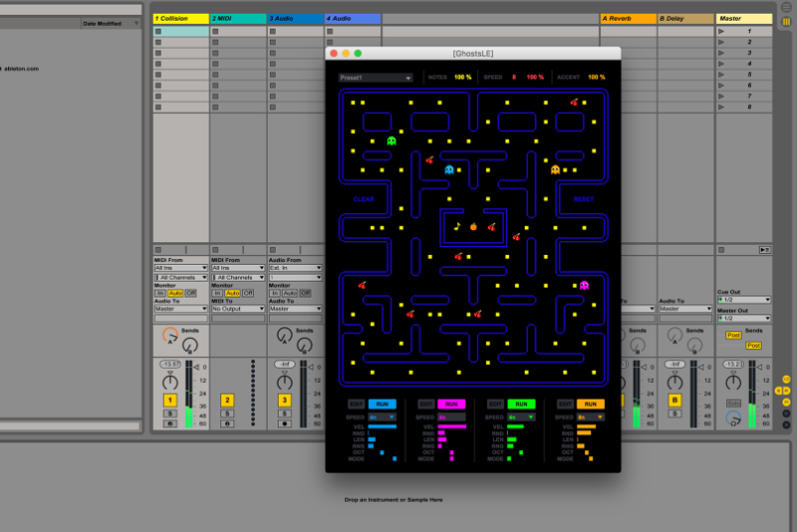Click the orange RUN button

click(590, 403)
